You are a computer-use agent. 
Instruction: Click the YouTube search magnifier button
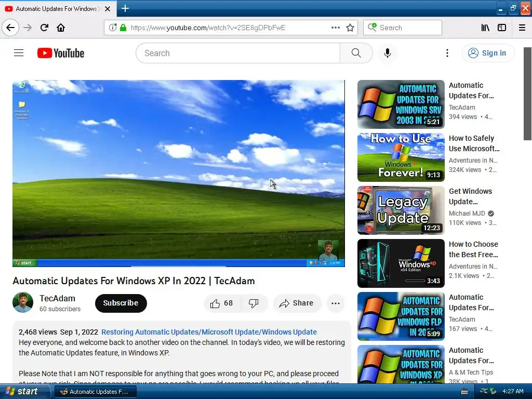(356, 53)
